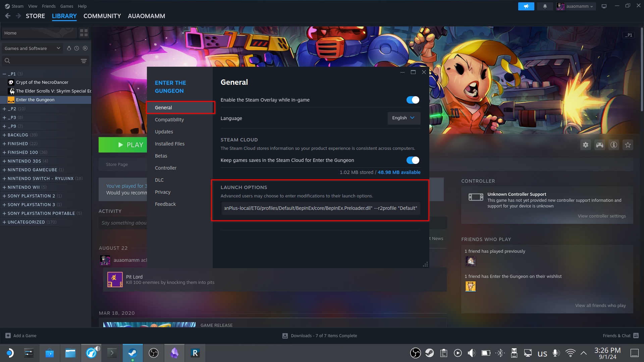Click the Bluetooth tray icon
This screenshot has width=644, height=362.
500,353
